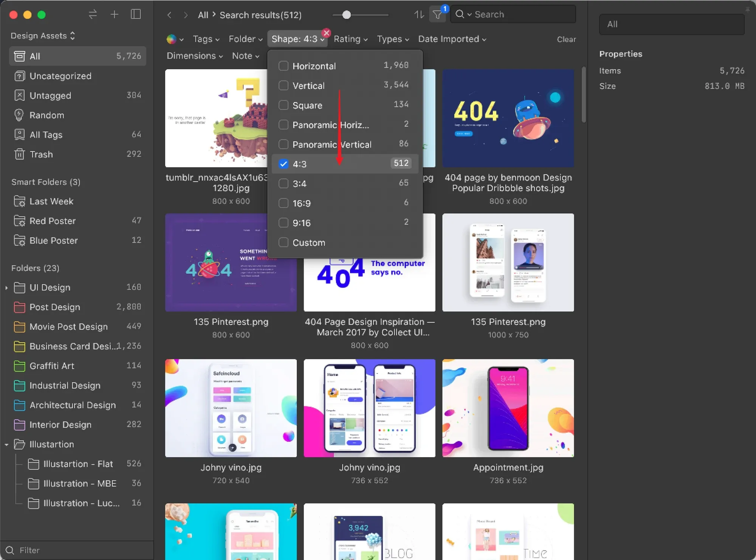Screen dimensions: 756x560
Task: Open the Dimensions filter dropdown
Action: (x=195, y=56)
